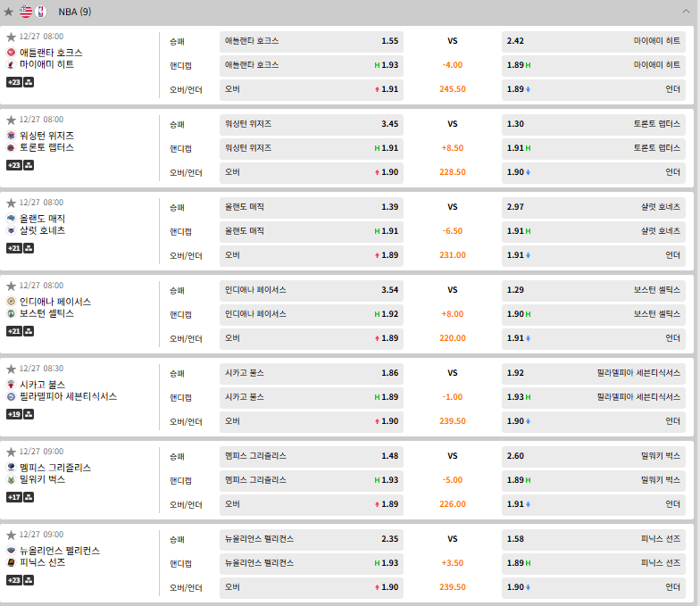This screenshot has height=606, width=700.
Task: Click the 보스턴 셀틱스 team logo
Action: click(11, 313)
